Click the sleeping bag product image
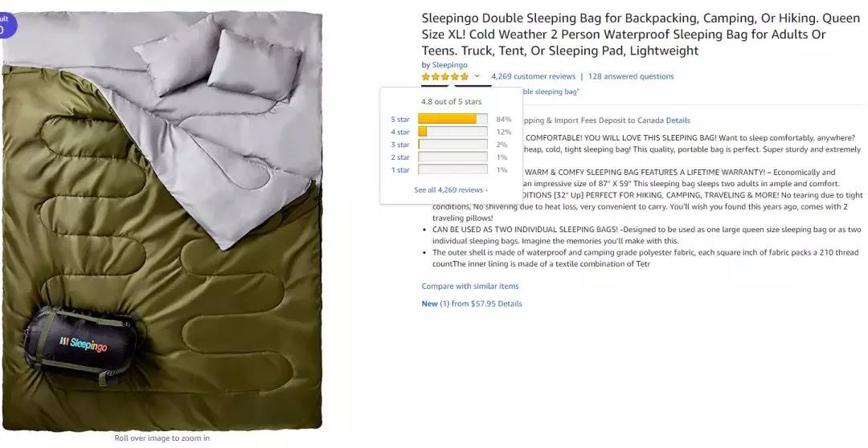The height and width of the screenshot is (448, 868). 162,222
